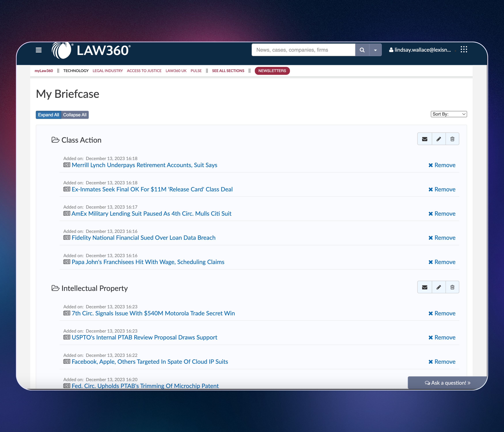Open the lindsay.wallace user account menu
The image size is (504, 432).
click(420, 50)
